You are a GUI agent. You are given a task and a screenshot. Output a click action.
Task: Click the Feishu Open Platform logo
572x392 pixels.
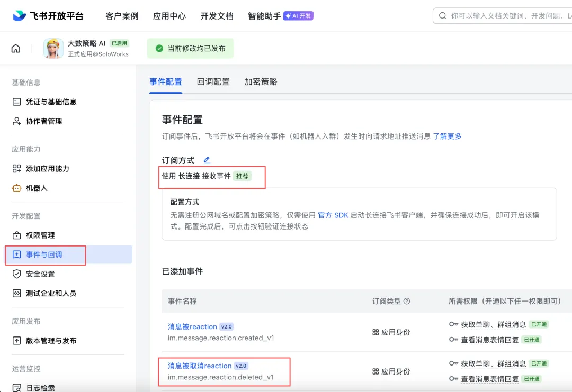tap(48, 16)
